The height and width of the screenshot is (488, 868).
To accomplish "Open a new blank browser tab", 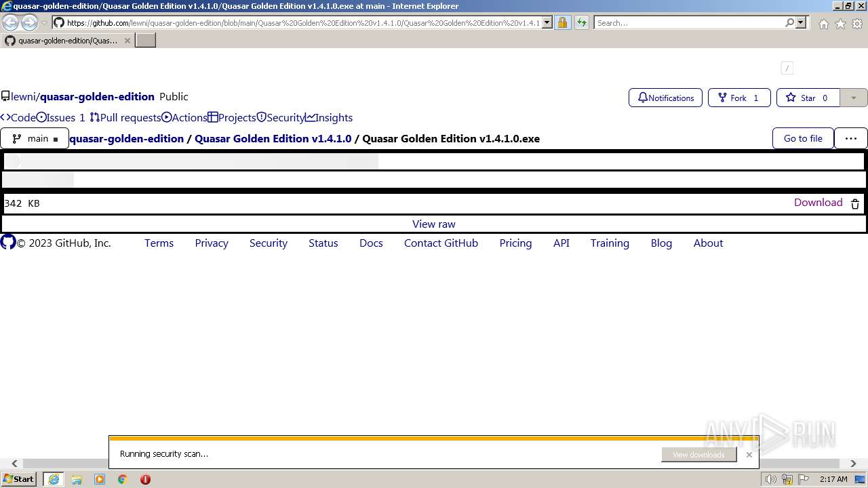I will pos(146,41).
